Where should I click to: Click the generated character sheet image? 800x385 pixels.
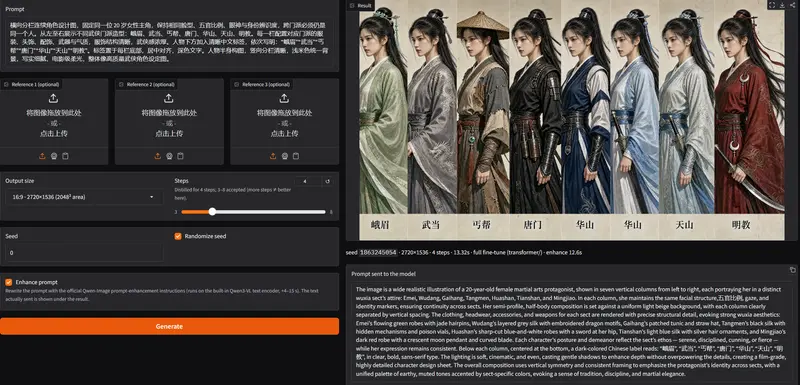[x=571, y=120]
